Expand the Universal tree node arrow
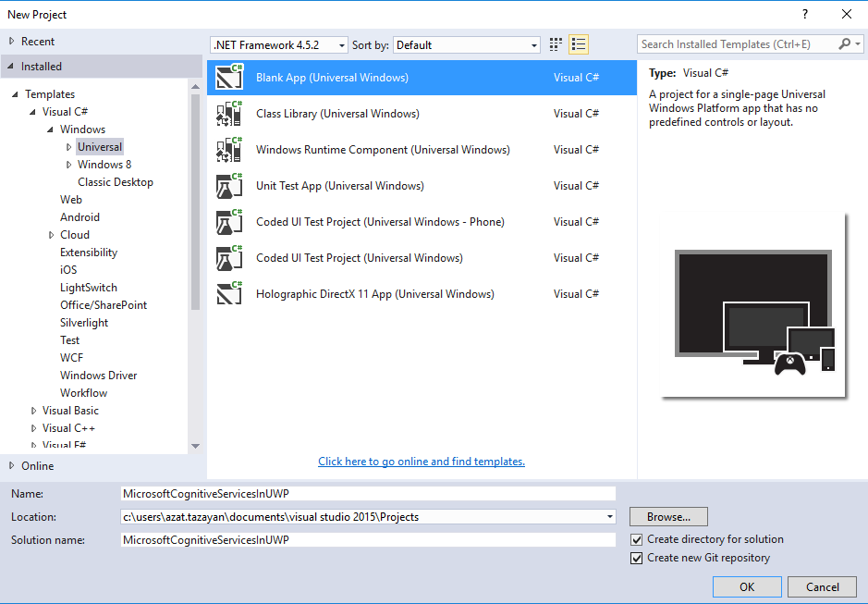This screenshot has width=868, height=604. click(x=68, y=147)
